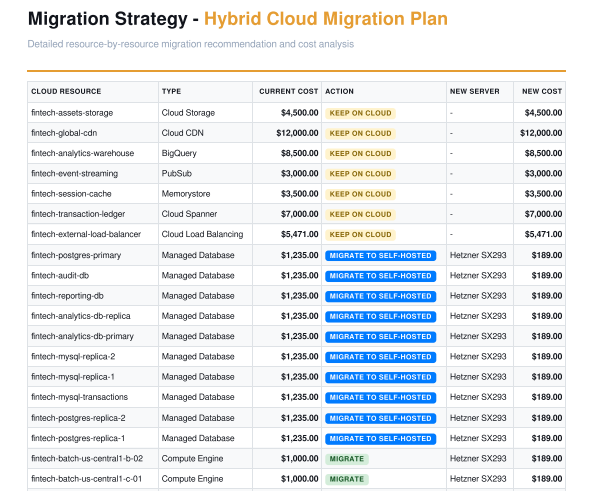
Task: Click $1,000.00 current cost for fintech-batch-us-central1-b-02
Action: click(x=299, y=459)
